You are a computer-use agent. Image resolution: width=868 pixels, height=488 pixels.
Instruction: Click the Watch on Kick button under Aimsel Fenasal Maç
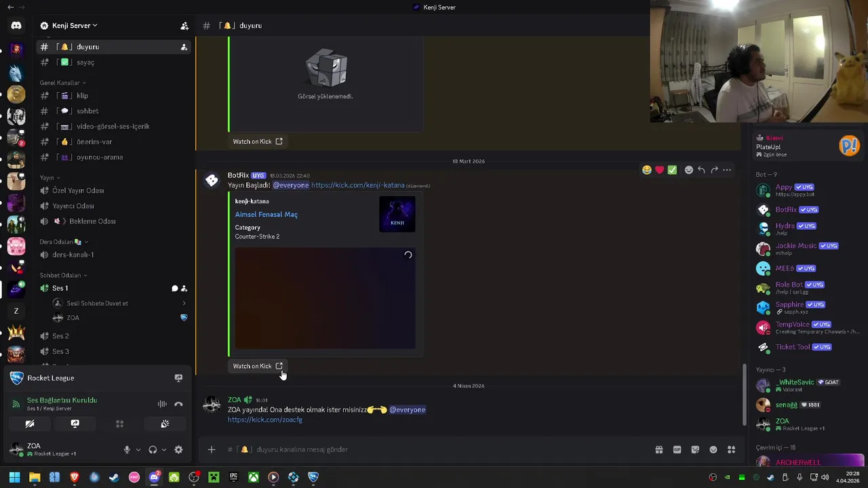pyautogui.click(x=258, y=366)
